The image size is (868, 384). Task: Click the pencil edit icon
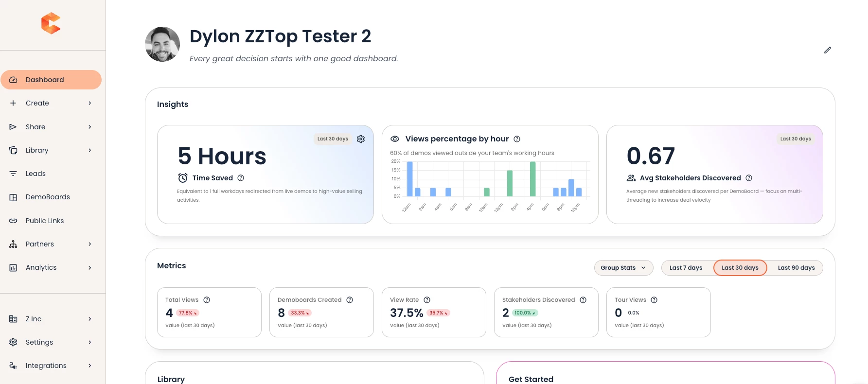[x=827, y=50]
